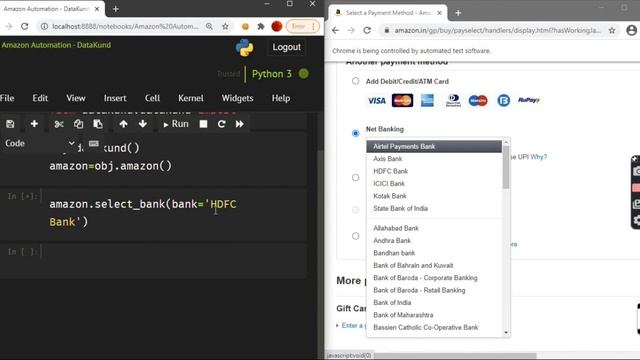Choose ICICI Bank from the bank list
Image resolution: width=640 pixels, height=360 pixels.
point(434,184)
